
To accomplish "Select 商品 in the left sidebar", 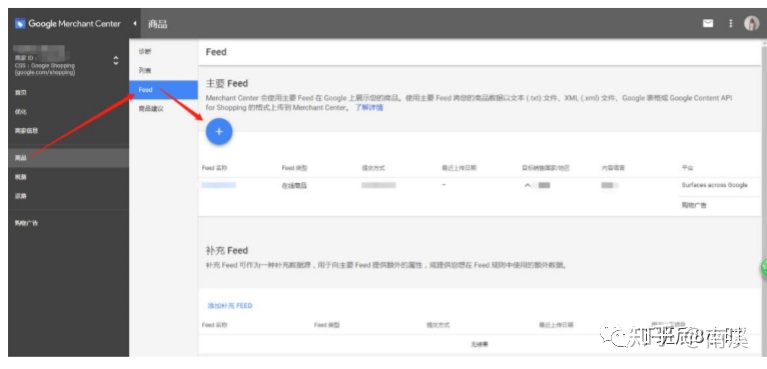I will pyautogui.click(x=68, y=158).
